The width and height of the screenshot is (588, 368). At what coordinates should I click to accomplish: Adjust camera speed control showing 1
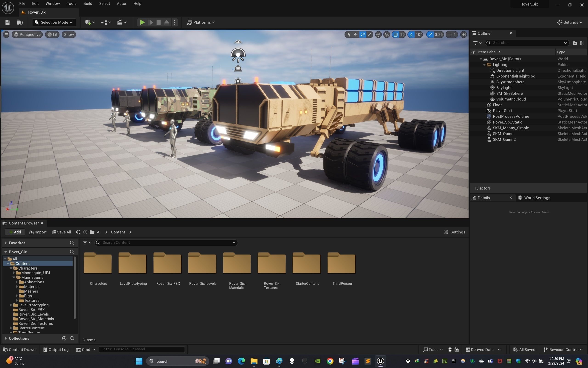452,34
